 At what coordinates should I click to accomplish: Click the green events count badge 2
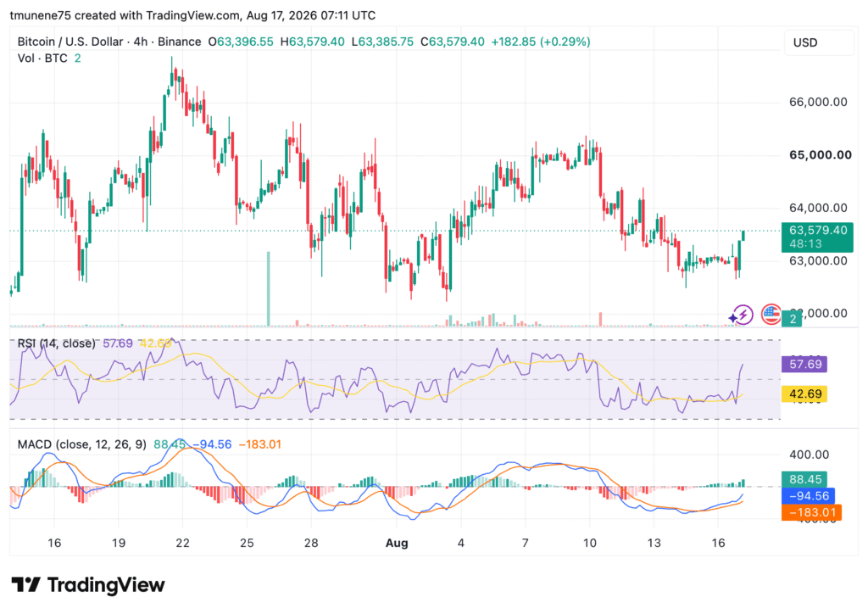coord(793,319)
